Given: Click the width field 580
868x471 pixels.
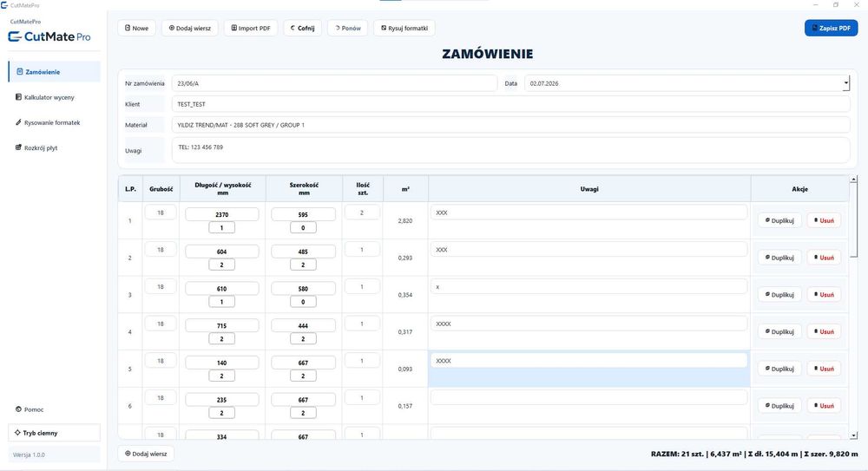Looking at the screenshot, I should [x=303, y=288].
